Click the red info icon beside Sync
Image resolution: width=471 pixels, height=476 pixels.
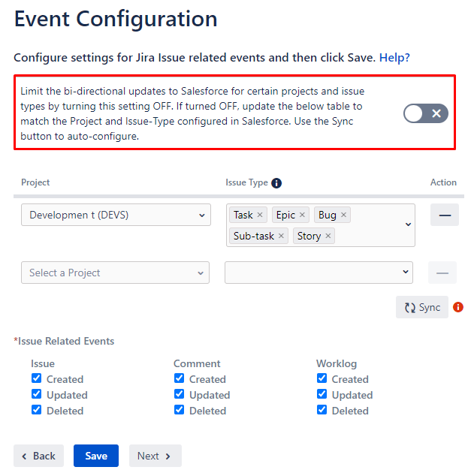458,307
